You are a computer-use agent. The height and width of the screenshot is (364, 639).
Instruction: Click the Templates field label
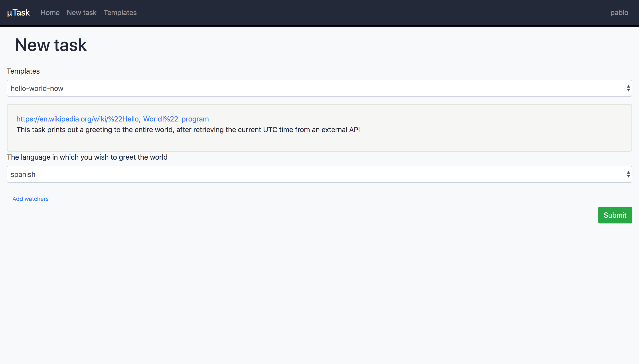point(23,71)
